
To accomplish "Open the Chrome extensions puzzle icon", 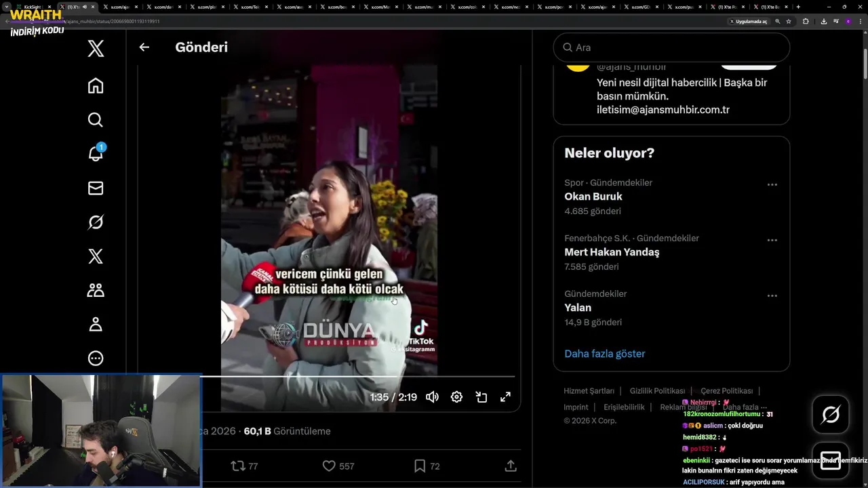I will (x=806, y=21).
